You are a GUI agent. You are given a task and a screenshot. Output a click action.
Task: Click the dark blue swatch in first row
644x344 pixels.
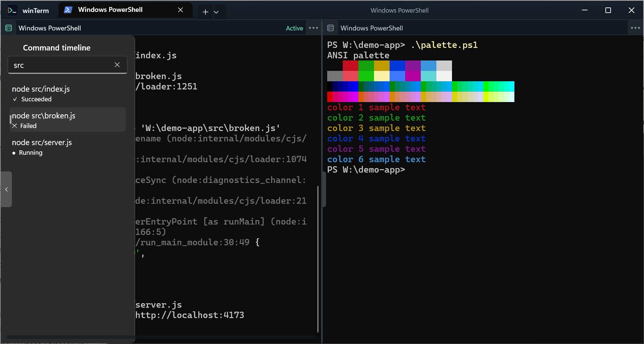pyautogui.click(x=397, y=66)
